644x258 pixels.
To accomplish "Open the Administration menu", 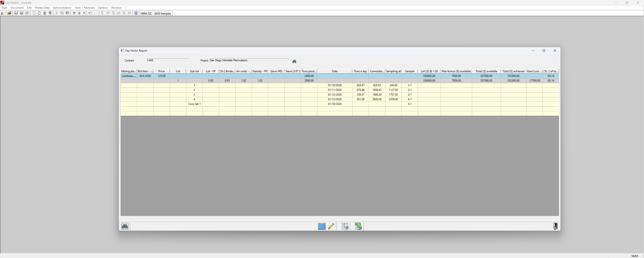I will [62, 8].
